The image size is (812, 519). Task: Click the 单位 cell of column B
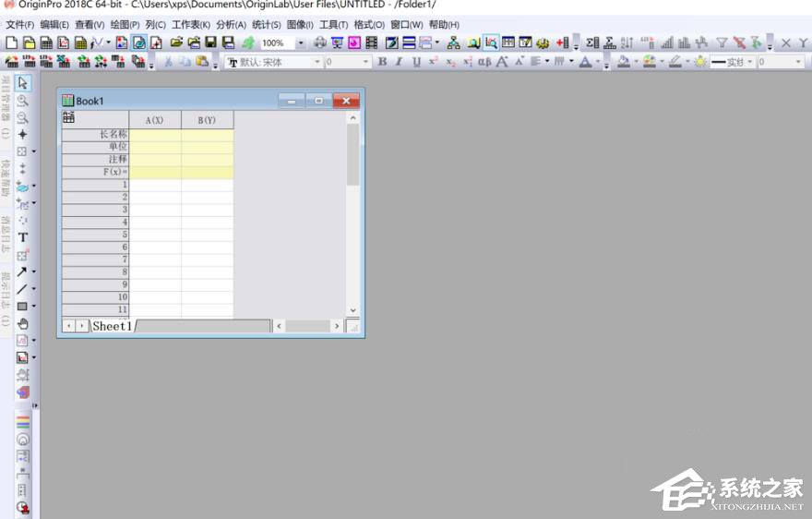tap(207, 147)
